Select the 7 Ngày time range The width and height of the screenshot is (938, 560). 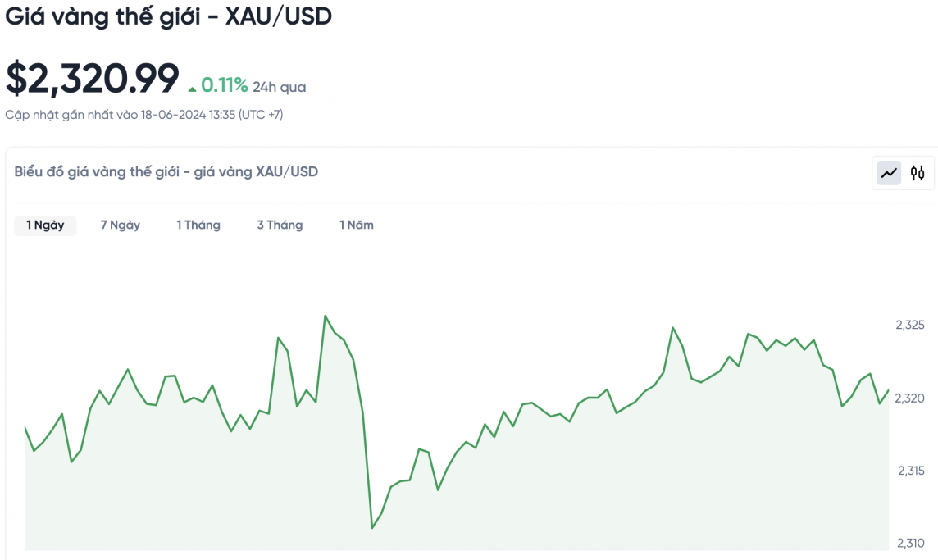pos(121,225)
